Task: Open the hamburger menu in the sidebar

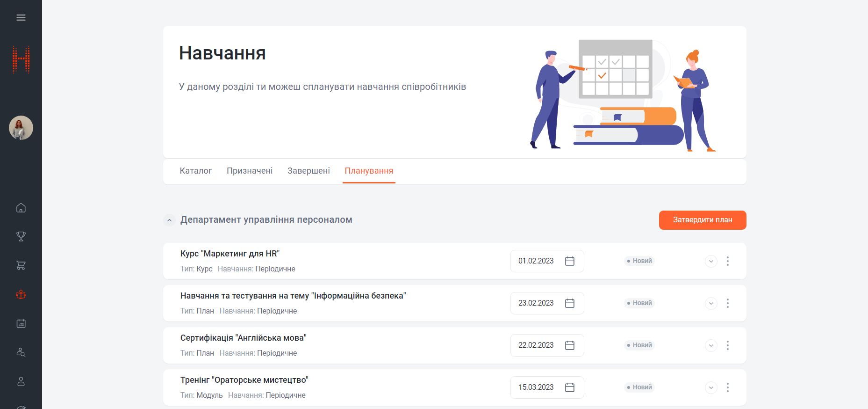Action: pos(21,18)
